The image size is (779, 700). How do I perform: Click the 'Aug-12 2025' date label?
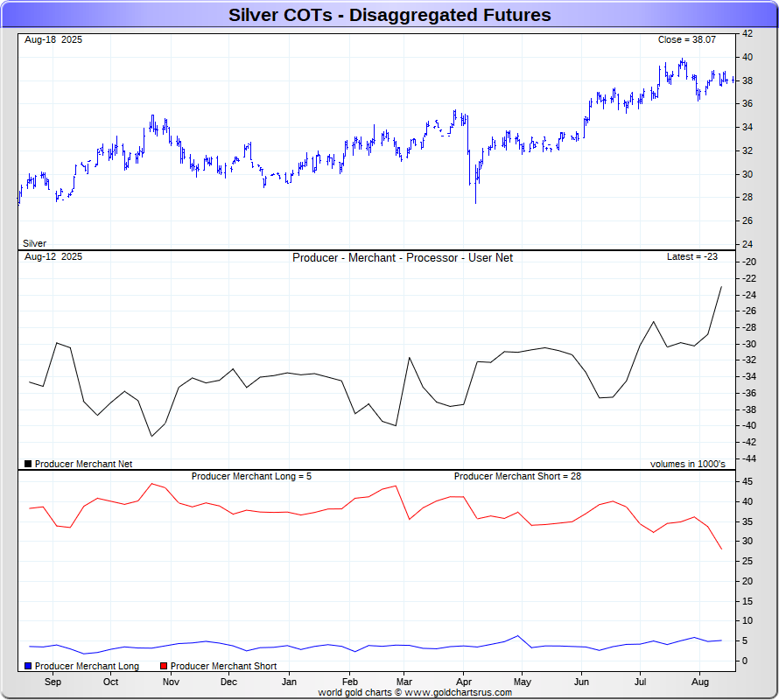pos(53,257)
